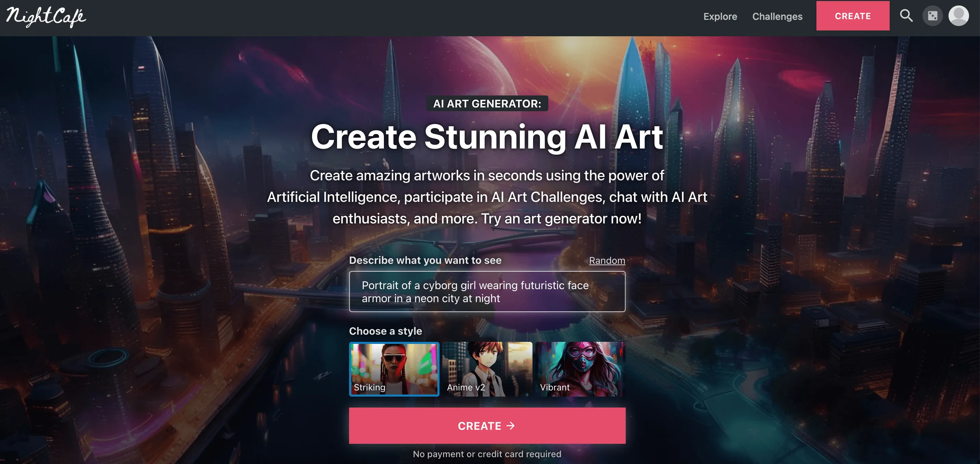Click the arrow on the big CREATE button
980x464 pixels.
point(511,426)
